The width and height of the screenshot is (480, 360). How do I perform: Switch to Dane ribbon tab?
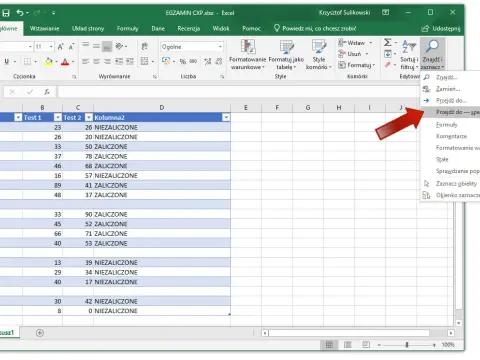pyautogui.click(x=158, y=29)
